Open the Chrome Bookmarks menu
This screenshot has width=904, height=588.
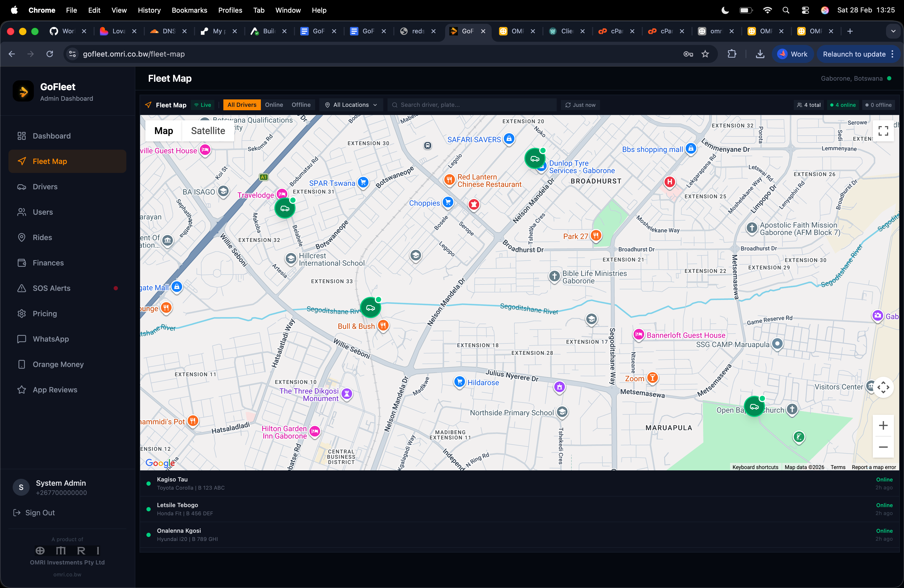point(189,10)
